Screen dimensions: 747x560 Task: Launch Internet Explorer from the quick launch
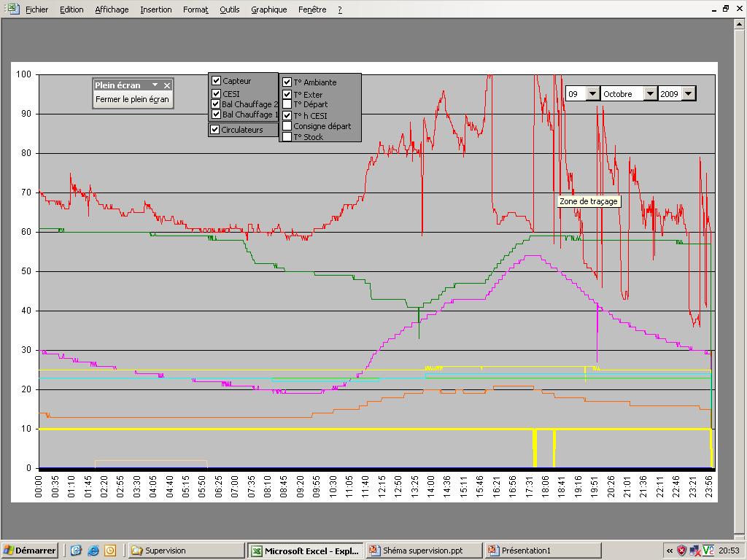point(93,551)
